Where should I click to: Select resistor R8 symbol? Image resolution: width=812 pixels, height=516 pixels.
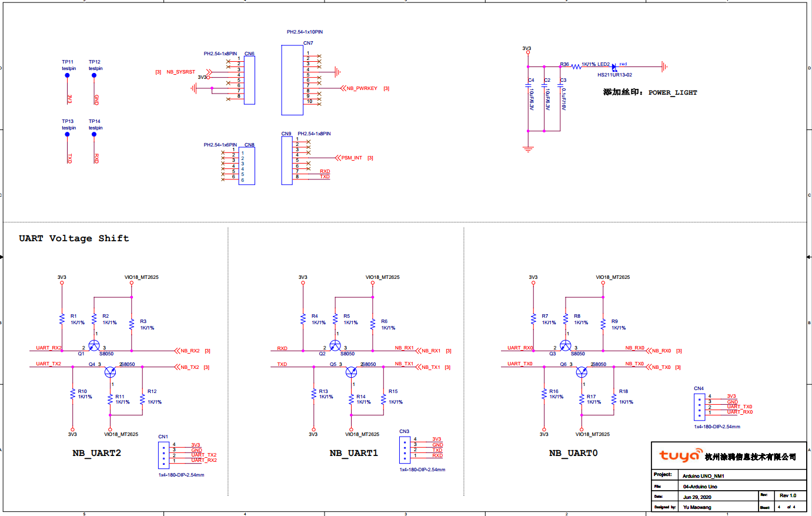(x=566, y=319)
